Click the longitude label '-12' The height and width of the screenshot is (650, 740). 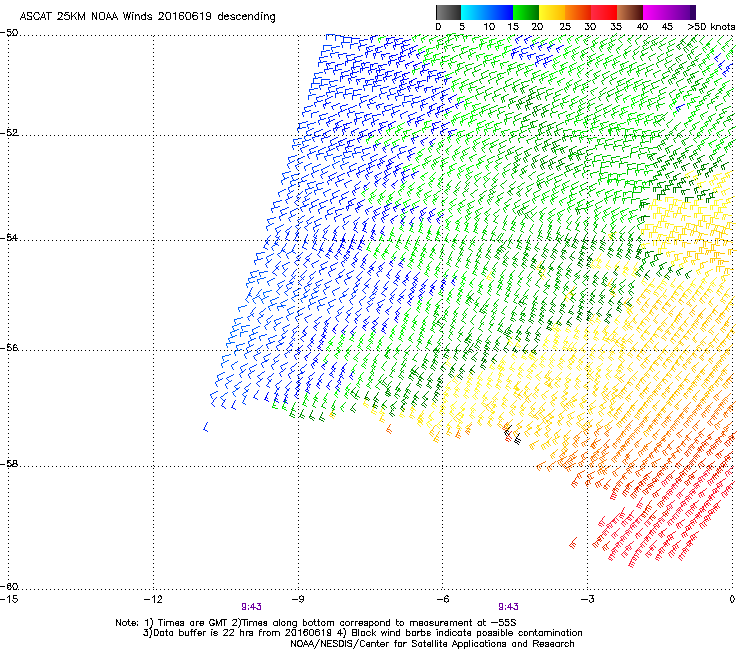pyautogui.click(x=153, y=599)
